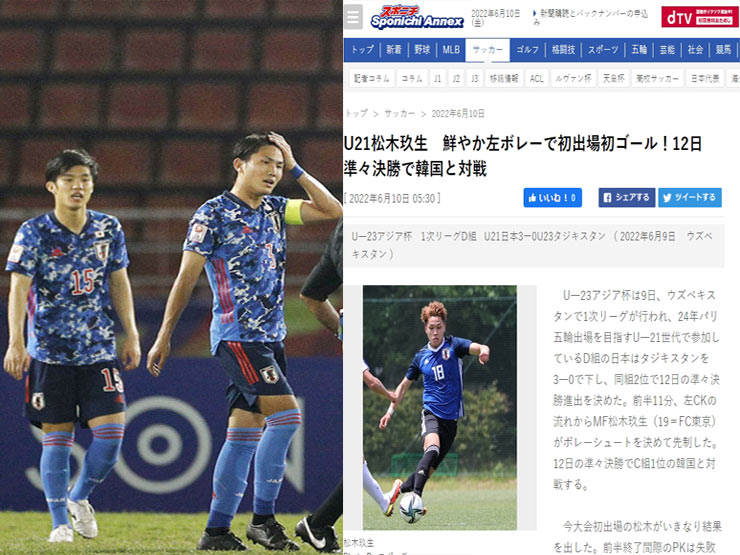
Task: Click the サッカー breadcrumb link
Action: pos(399,113)
